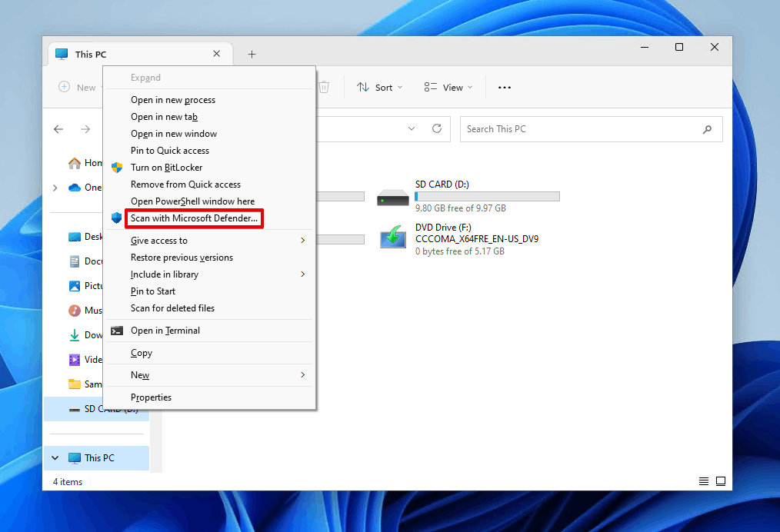Click the forward navigation arrow

tap(85, 129)
